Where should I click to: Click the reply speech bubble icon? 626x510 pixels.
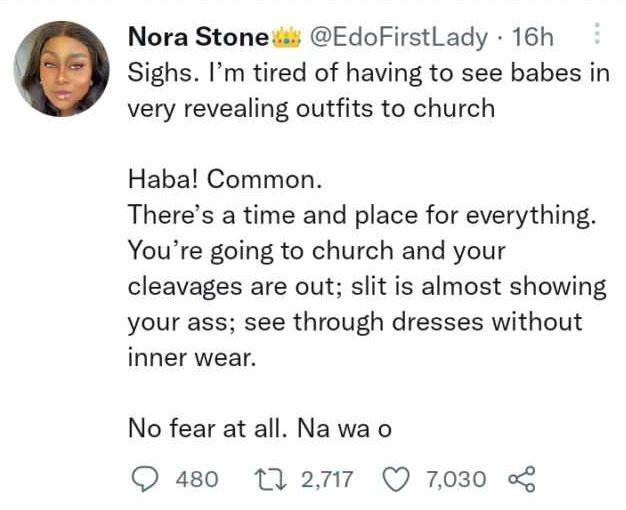(x=147, y=480)
